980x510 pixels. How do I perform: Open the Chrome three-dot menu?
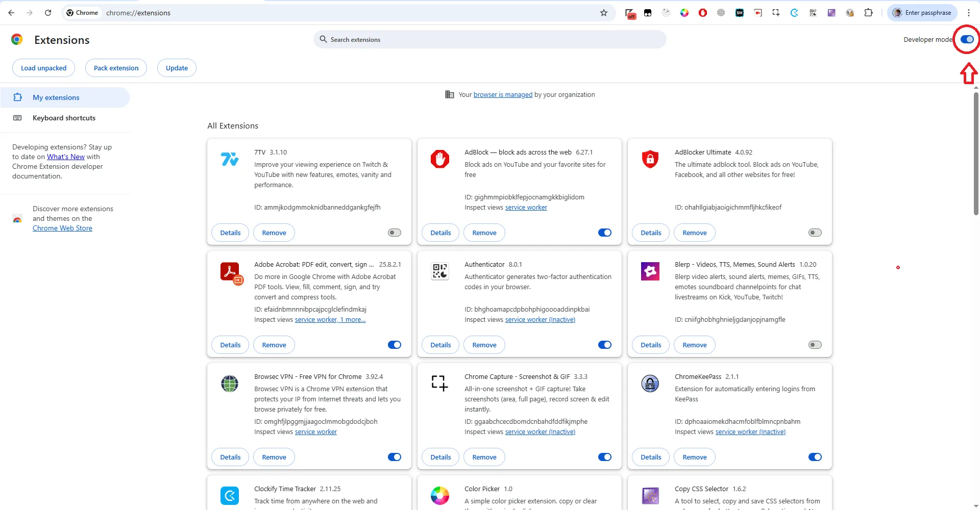[969, 13]
